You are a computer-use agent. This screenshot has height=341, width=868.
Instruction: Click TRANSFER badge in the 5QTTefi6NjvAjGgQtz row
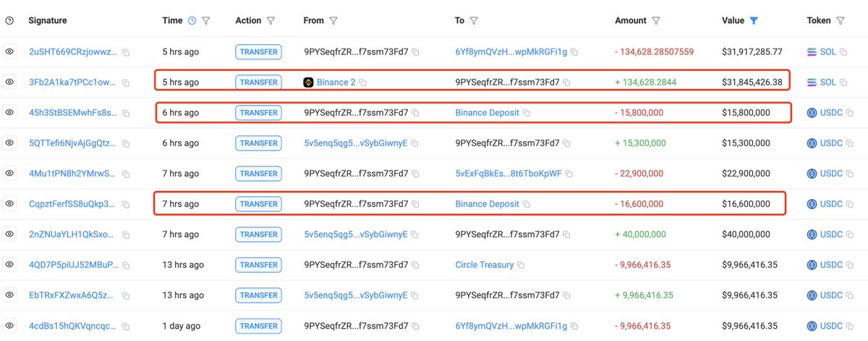coord(258,143)
